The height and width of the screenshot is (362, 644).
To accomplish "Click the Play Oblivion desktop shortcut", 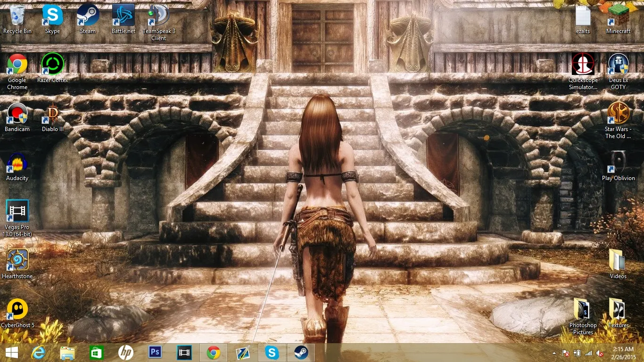I will click(x=618, y=167).
